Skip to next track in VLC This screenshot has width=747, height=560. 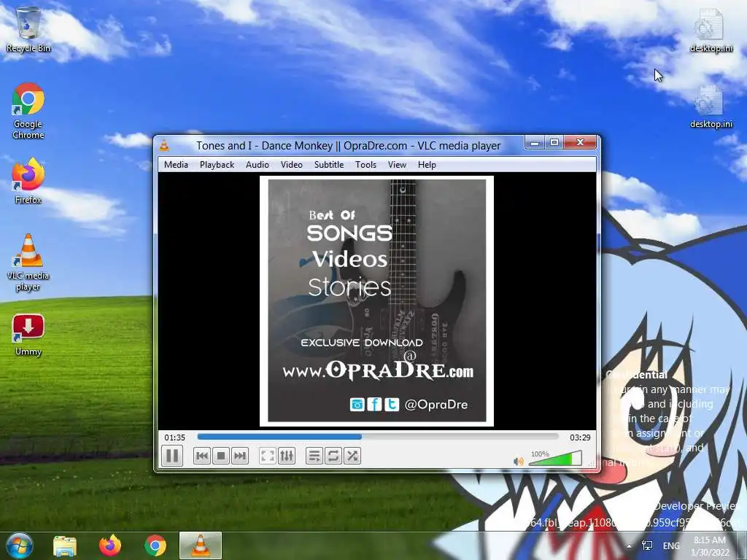point(239,456)
